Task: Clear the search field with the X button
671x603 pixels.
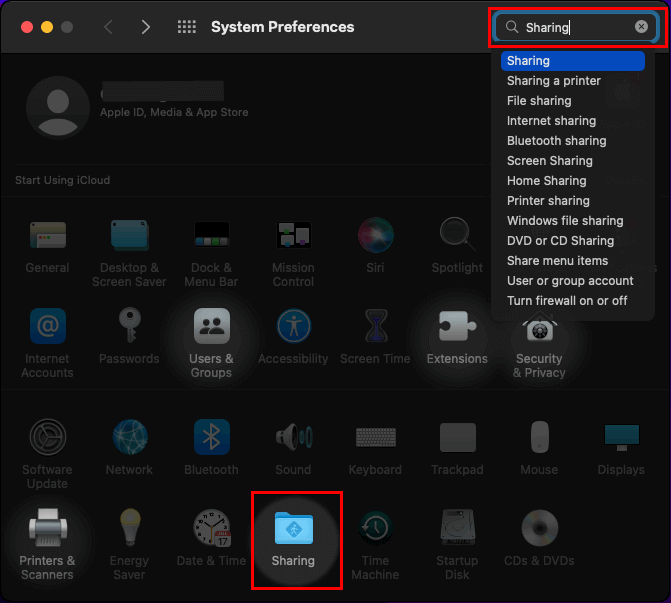Action: pos(641,27)
